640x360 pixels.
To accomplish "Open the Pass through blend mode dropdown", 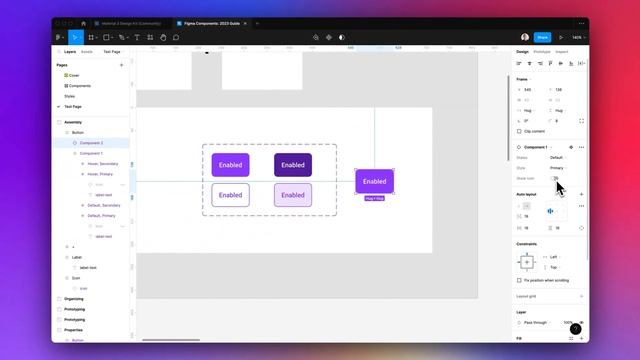I will coord(537,322).
